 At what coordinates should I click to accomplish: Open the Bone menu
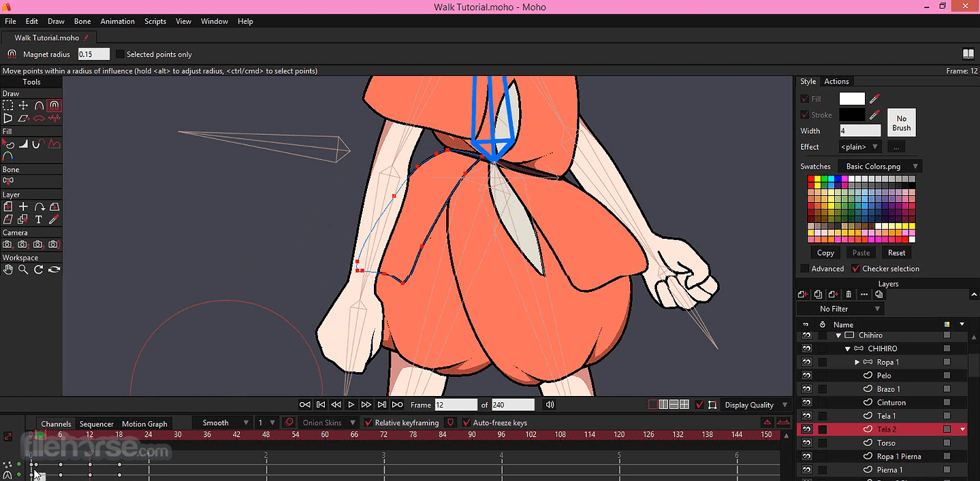(x=82, y=21)
